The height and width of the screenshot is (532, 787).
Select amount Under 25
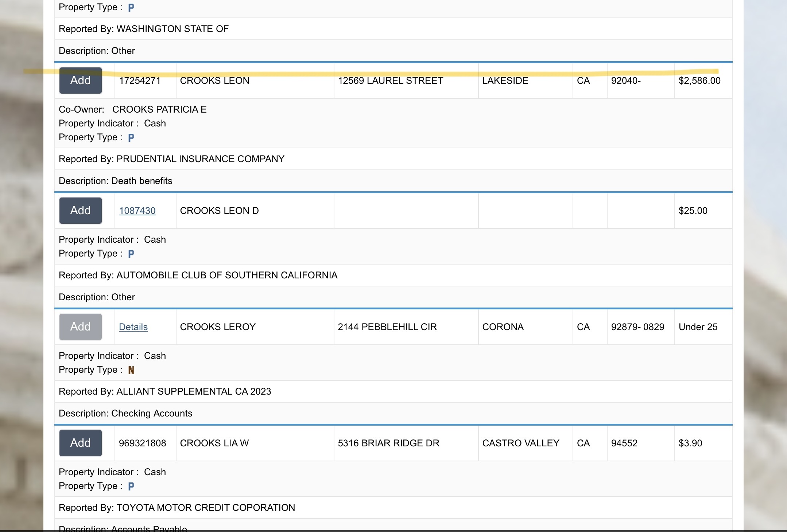698,327
